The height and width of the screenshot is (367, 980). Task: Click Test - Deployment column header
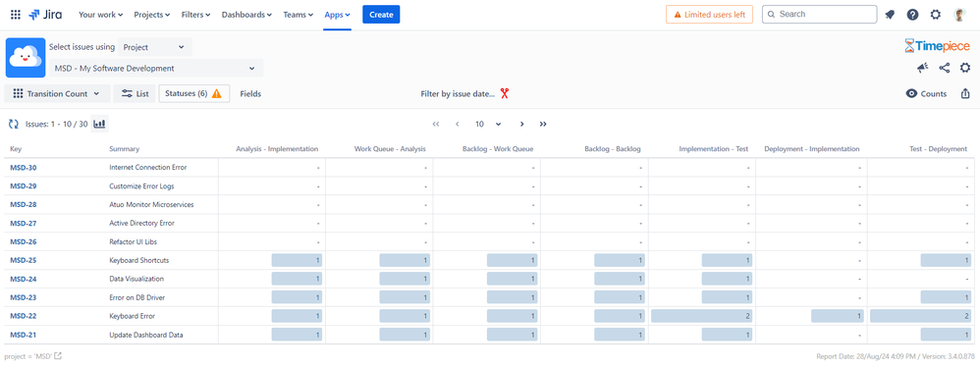[x=938, y=149]
